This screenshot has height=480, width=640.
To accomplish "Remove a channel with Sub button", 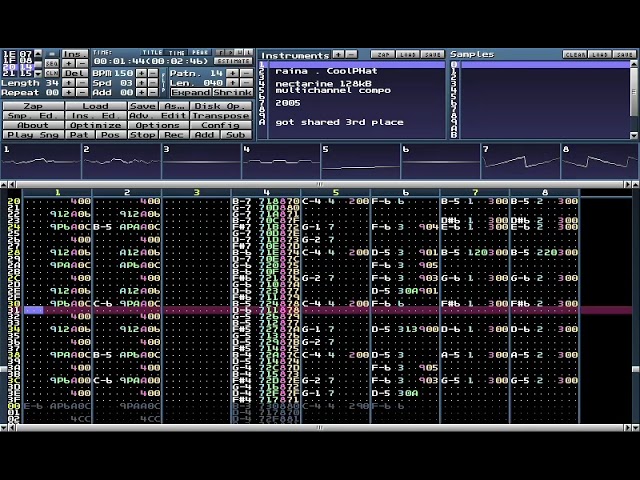I will coord(237,135).
